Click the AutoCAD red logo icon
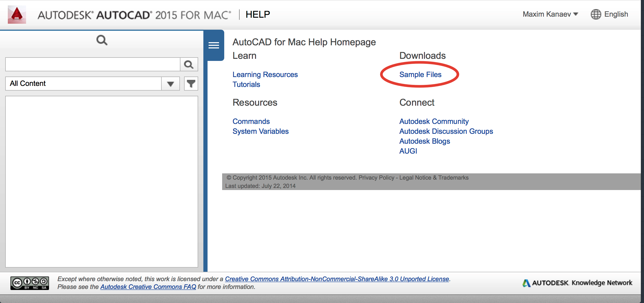Screen dimensions: 644x303 point(17,15)
